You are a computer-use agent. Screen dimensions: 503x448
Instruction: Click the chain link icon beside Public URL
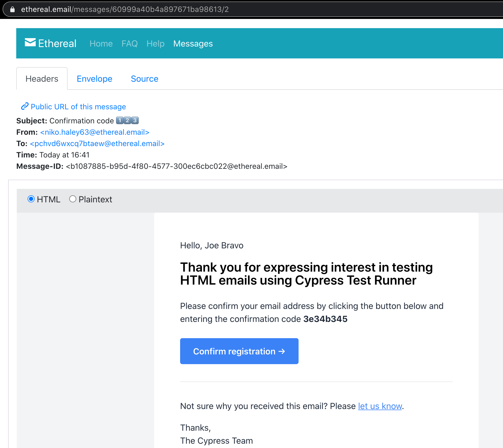[25, 106]
